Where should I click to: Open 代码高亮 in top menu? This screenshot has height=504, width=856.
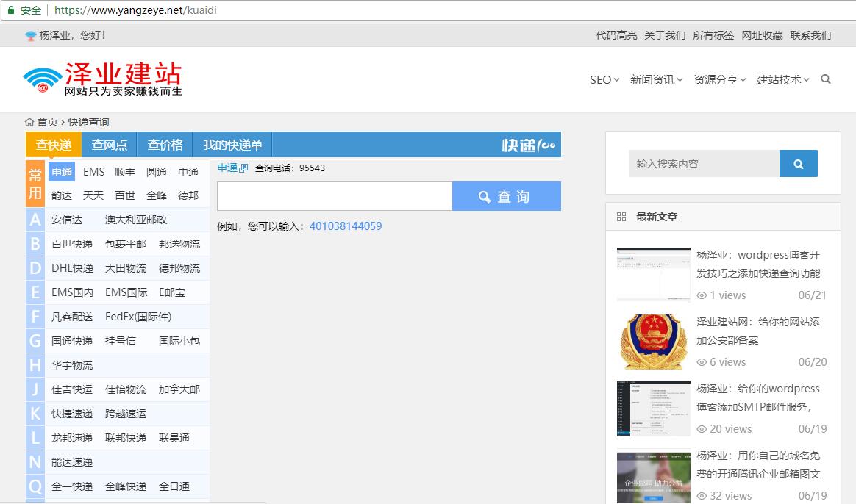click(x=616, y=35)
